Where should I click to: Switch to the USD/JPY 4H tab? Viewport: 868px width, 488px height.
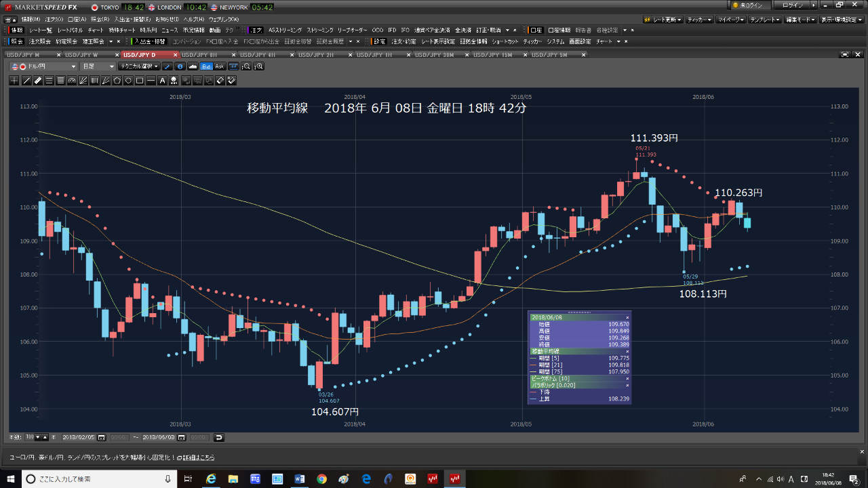258,54
